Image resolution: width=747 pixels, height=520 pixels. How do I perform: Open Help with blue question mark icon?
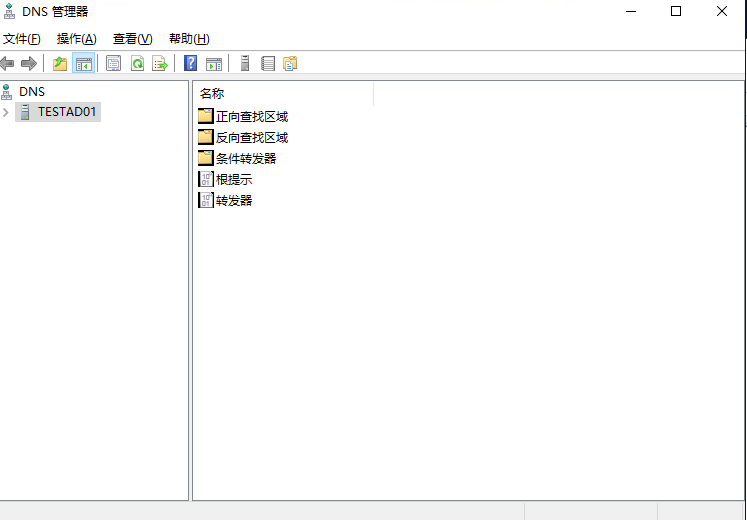190,63
